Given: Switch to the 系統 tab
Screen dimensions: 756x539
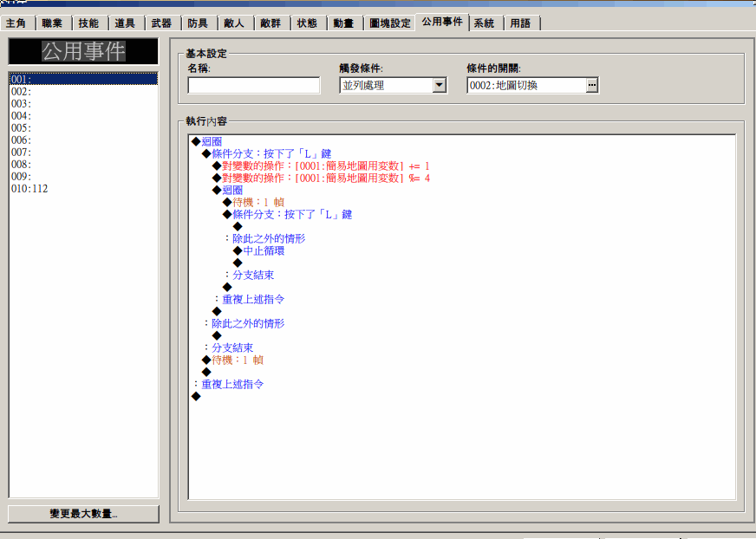Looking at the screenshot, I should [x=485, y=23].
